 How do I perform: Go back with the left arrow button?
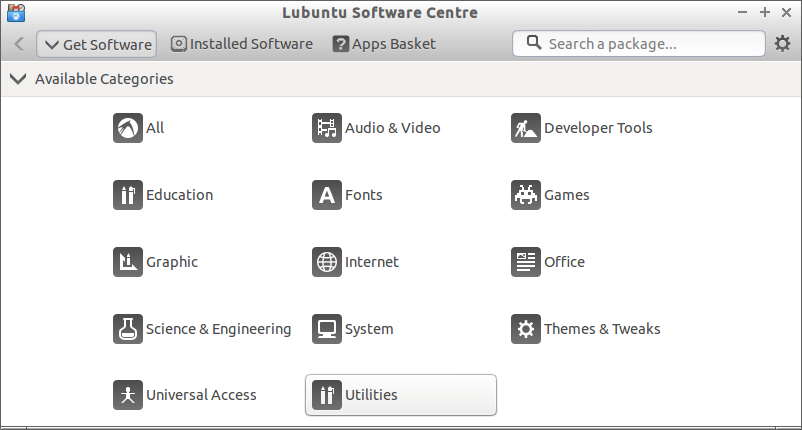coord(19,44)
